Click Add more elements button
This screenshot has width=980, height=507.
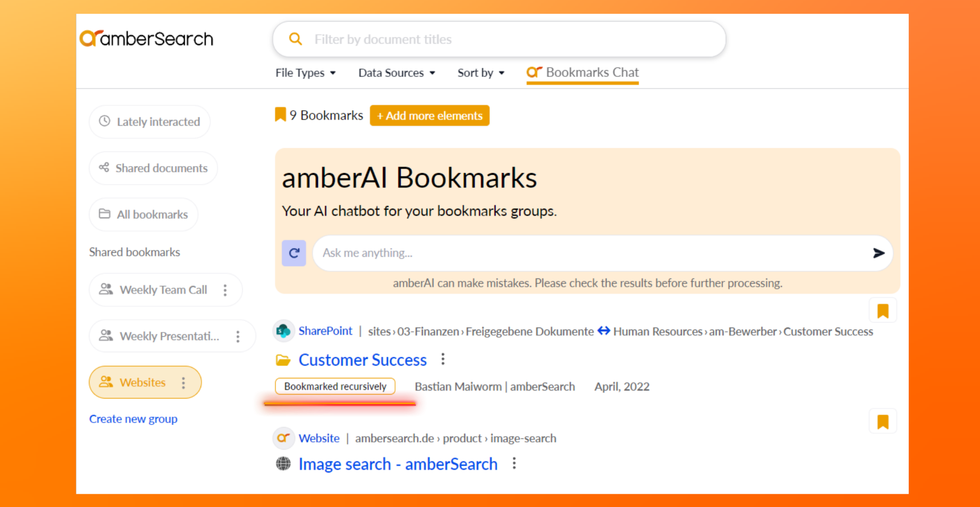point(429,115)
